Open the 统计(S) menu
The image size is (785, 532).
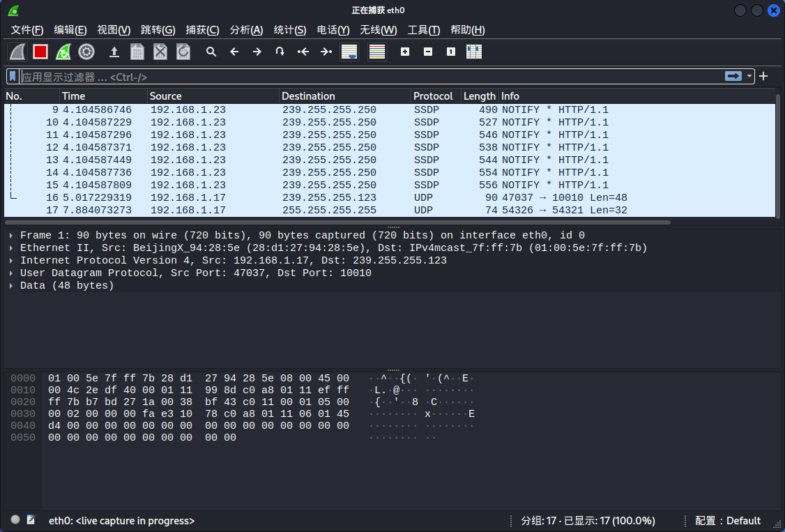pyautogui.click(x=290, y=30)
